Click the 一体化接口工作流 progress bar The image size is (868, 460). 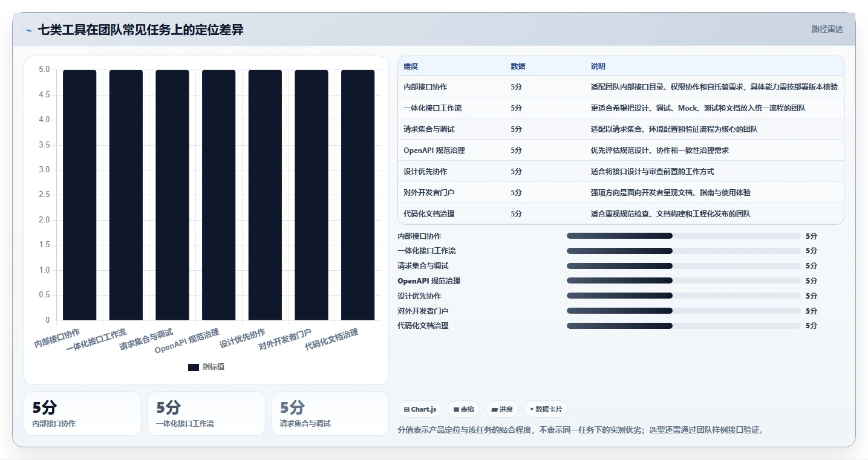(x=684, y=251)
